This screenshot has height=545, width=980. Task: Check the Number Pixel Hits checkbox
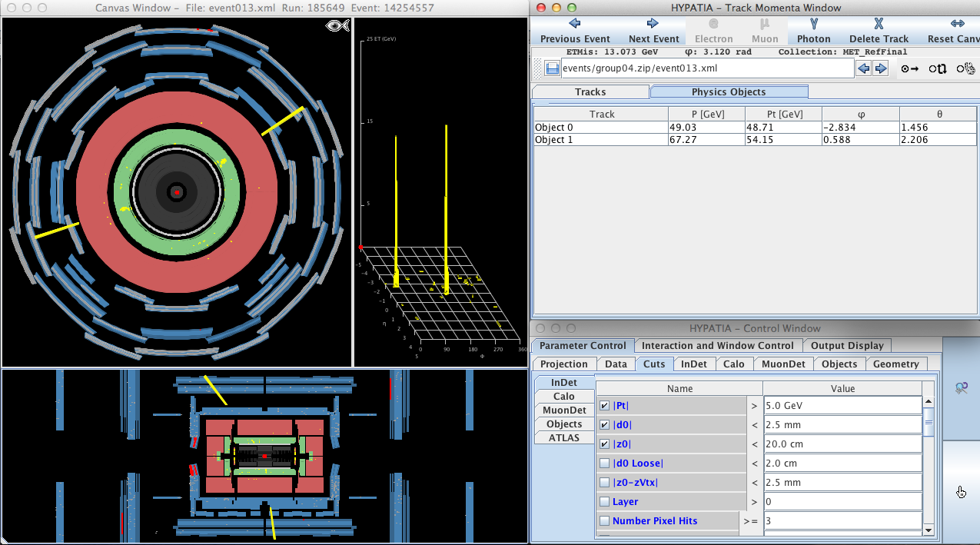point(604,521)
